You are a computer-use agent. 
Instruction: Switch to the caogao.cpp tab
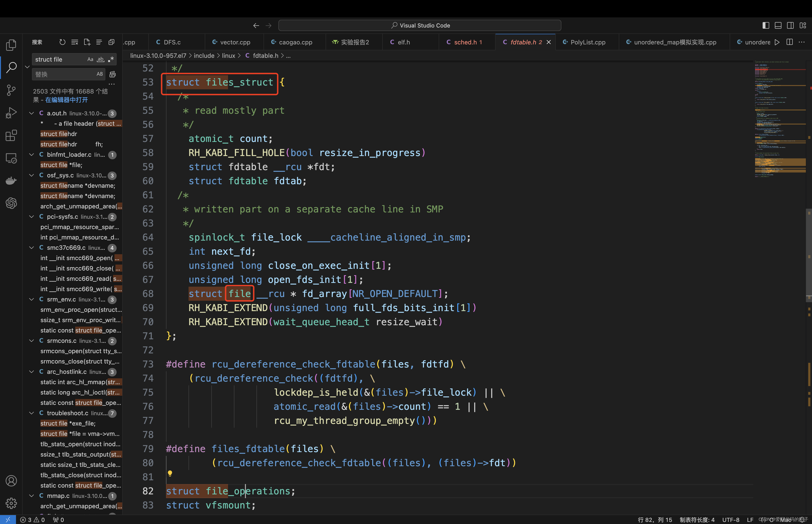(x=294, y=42)
